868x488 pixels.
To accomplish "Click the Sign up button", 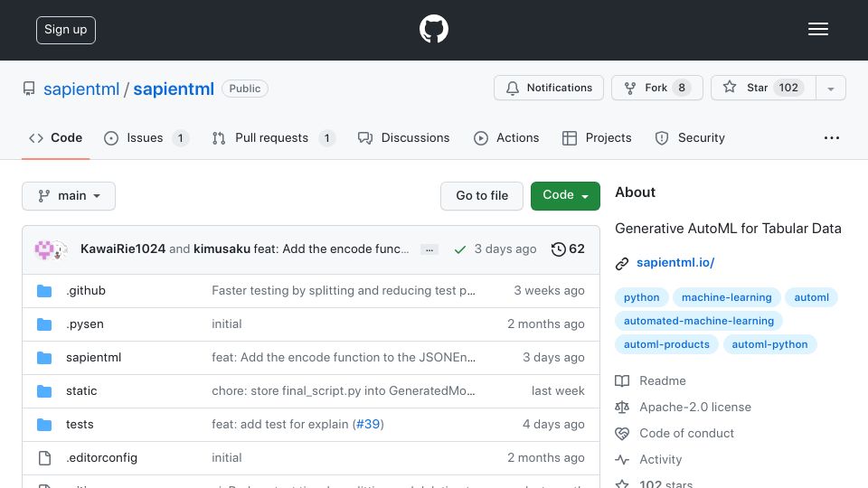I will point(66,30).
